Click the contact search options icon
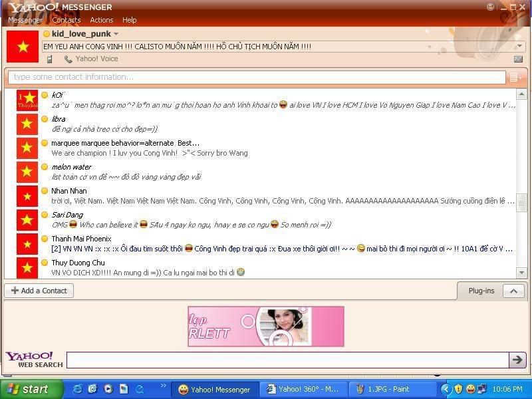This screenshot has height=399, width=532. click(515, 77)
